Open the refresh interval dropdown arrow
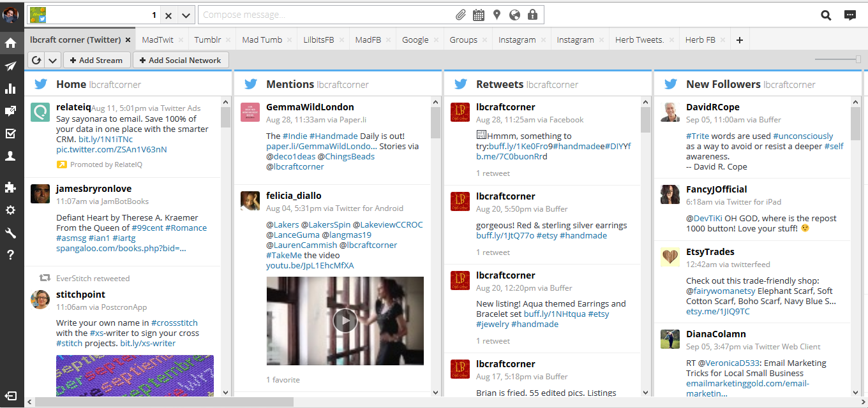The image size is (868, 408). click(53, 60)
